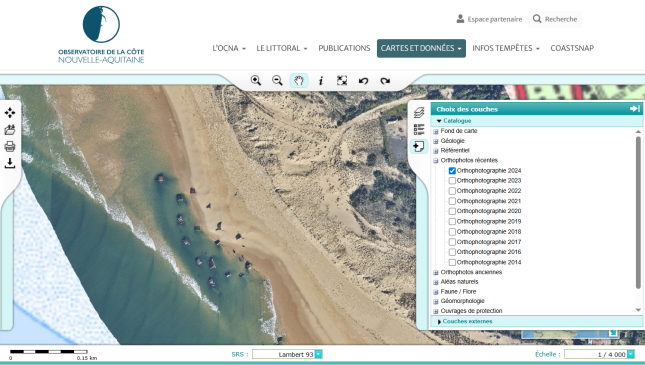Select the zoom in magnifier tool
This screenshot has height=365, width=645.
coord(256,81)
